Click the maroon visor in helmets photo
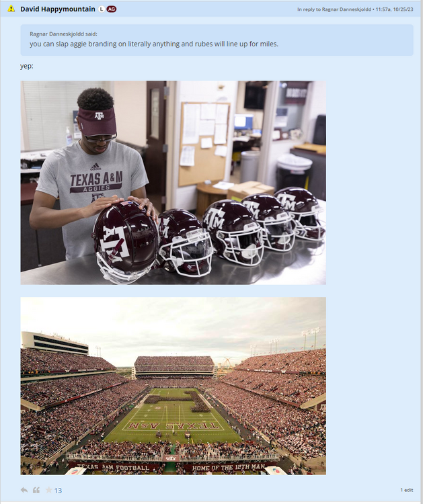This screenshot has width=423, height=504. click(x=97, y=121)
